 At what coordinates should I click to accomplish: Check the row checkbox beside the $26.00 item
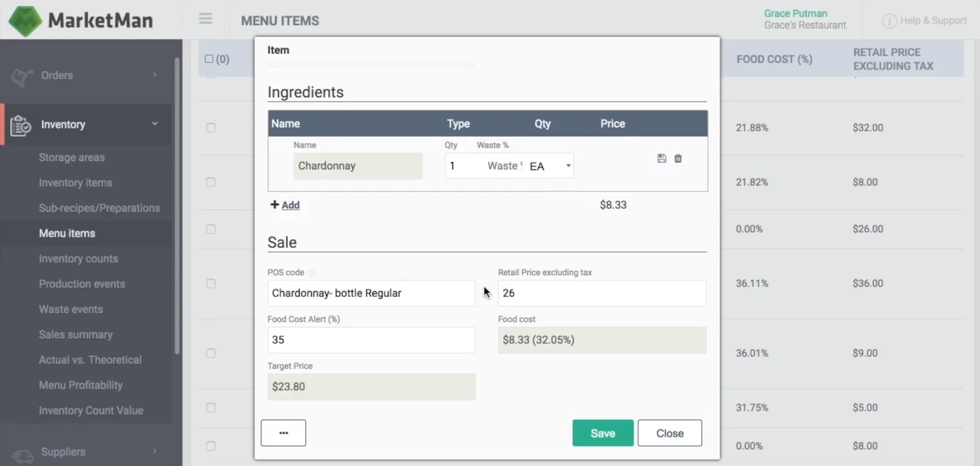point(210,229)
